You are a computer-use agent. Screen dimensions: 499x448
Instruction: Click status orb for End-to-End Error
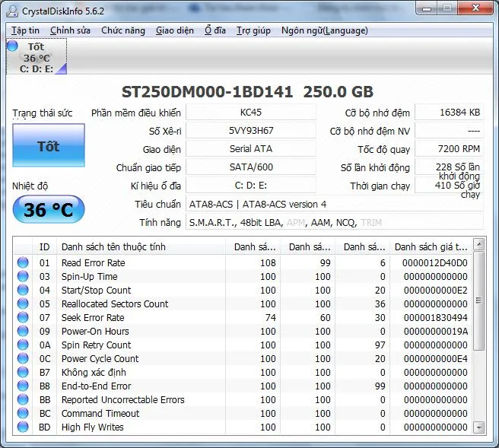pos(23,386)
